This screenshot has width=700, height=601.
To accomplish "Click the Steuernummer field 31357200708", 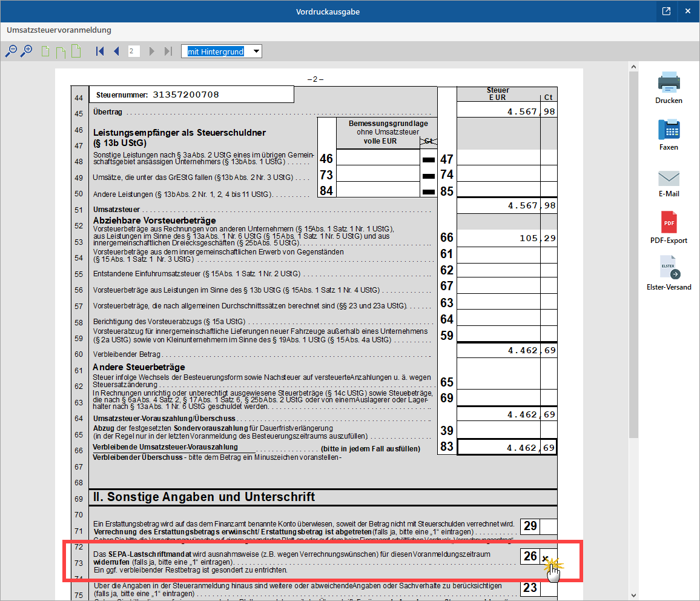I will click(191, 95).
